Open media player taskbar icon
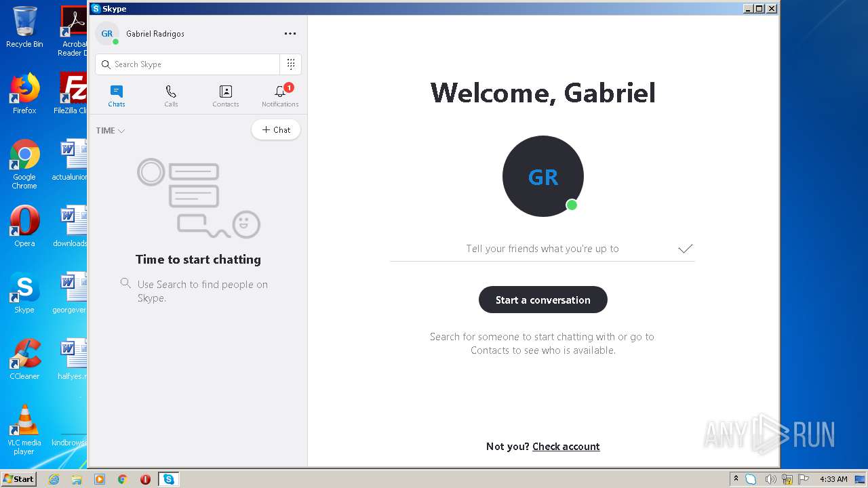The height and width of the screenshot is (488, 868). (x=100, y=479)
